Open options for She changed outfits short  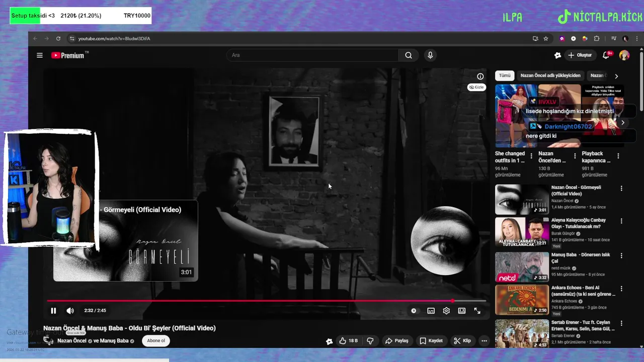(x=531, y=156)
